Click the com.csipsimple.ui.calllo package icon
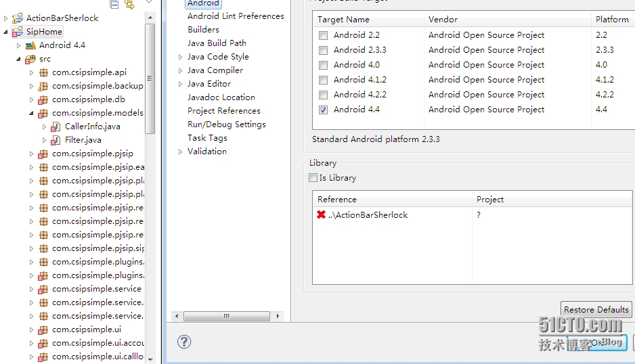Viewport: 635px width, 364px height. point(43,357)
